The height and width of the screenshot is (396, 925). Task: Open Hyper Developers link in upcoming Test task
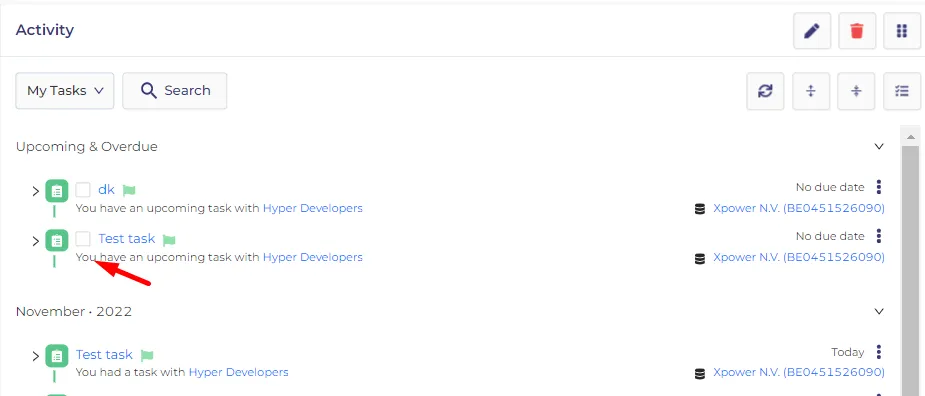point(313,257)
